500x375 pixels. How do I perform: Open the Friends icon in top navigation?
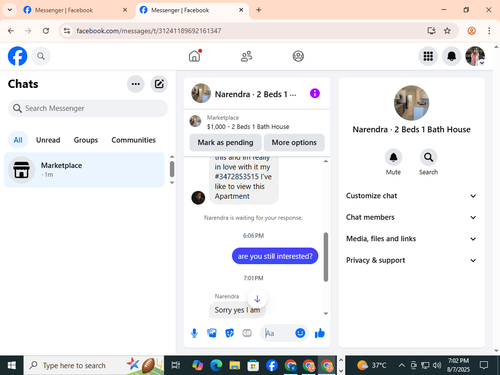click(246, 56)
